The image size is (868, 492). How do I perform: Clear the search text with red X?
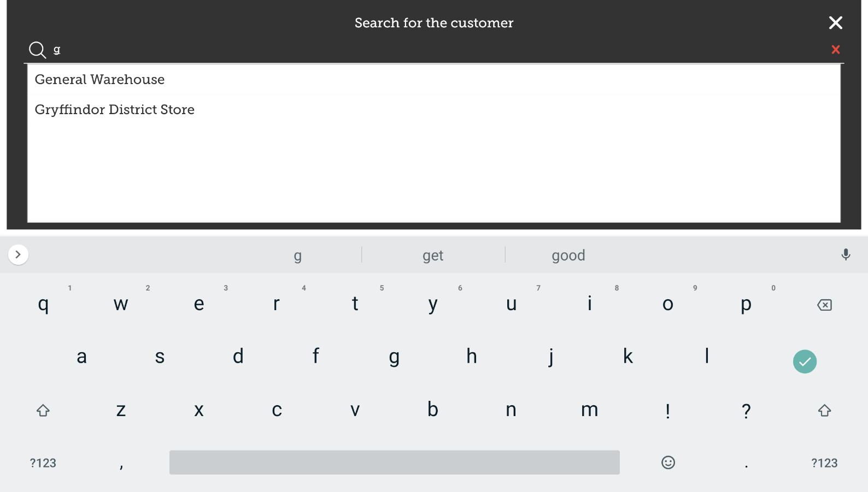[x=835, y=50]
